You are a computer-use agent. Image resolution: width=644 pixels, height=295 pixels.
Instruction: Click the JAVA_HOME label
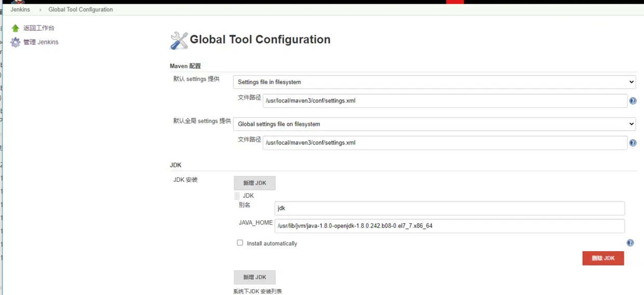256,223
